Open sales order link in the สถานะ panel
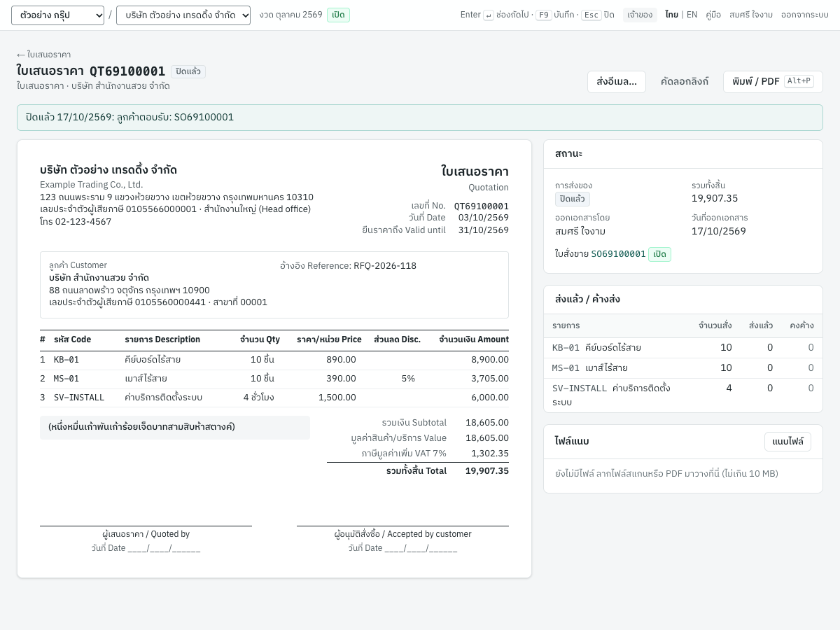Viewport: 840px width, 630px height. pos(618,254)
